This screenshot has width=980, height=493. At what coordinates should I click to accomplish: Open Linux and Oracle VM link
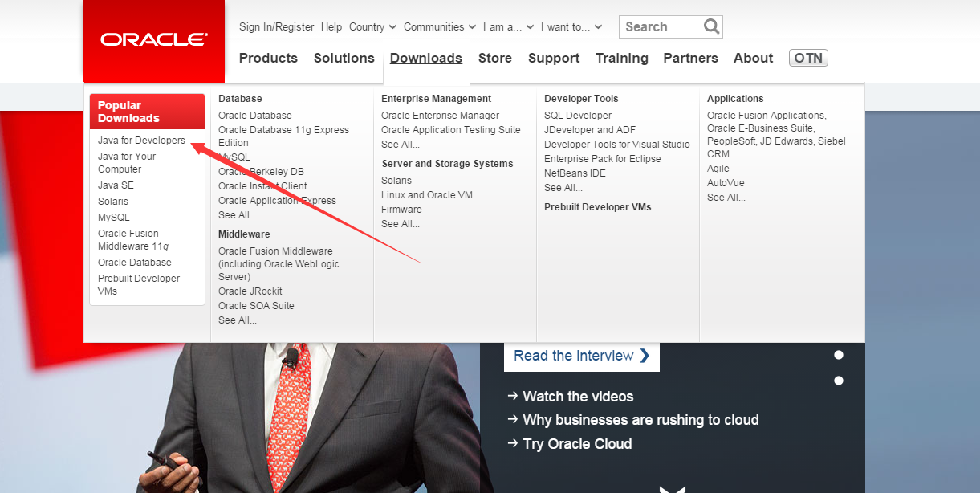click(427, 195)
